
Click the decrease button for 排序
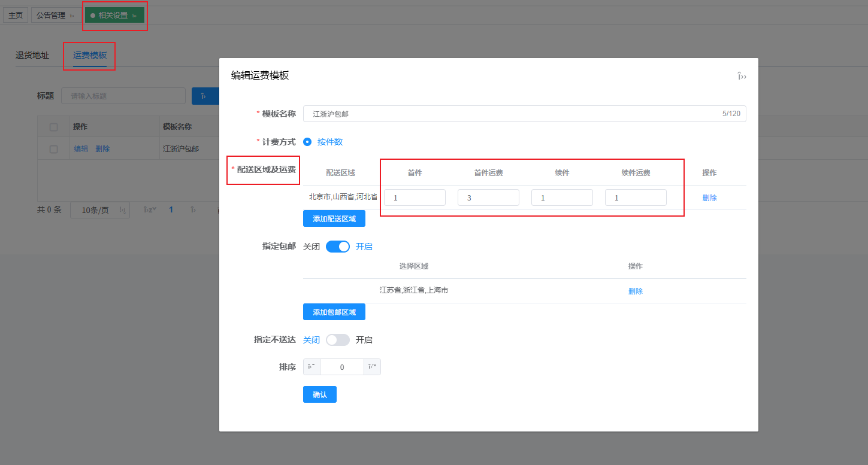pos(311,367)
